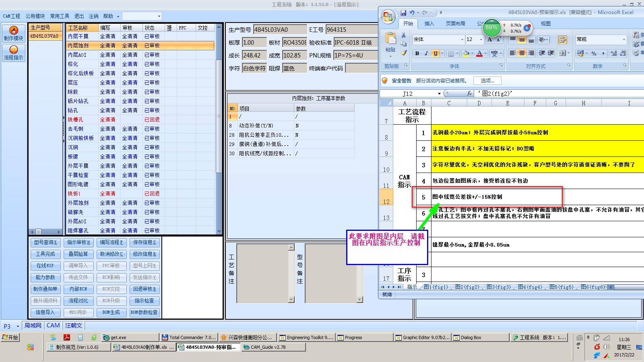Switch to the 页面布局 ribbon tab
This screenshot has width=644, height=362.
[455, 24]
